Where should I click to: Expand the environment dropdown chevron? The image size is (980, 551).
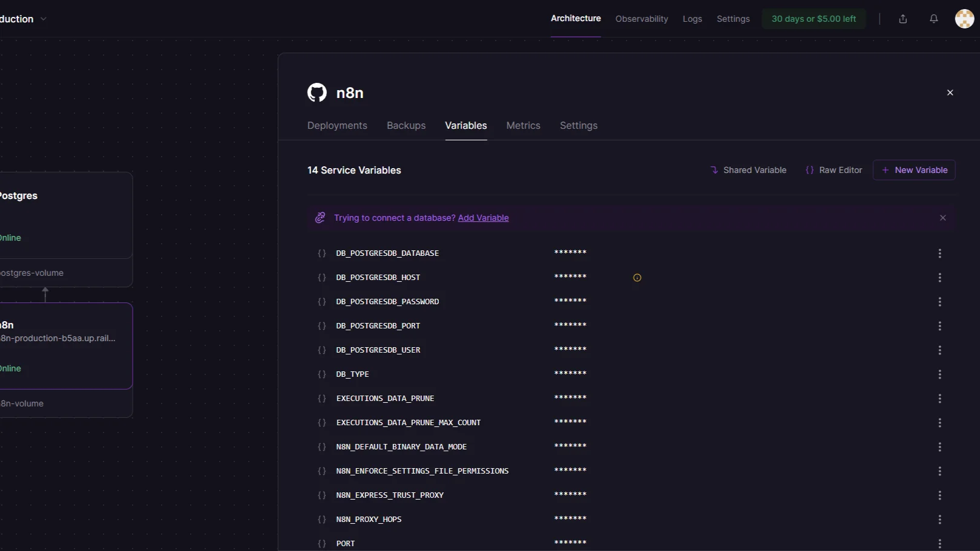tap(44, 19)
